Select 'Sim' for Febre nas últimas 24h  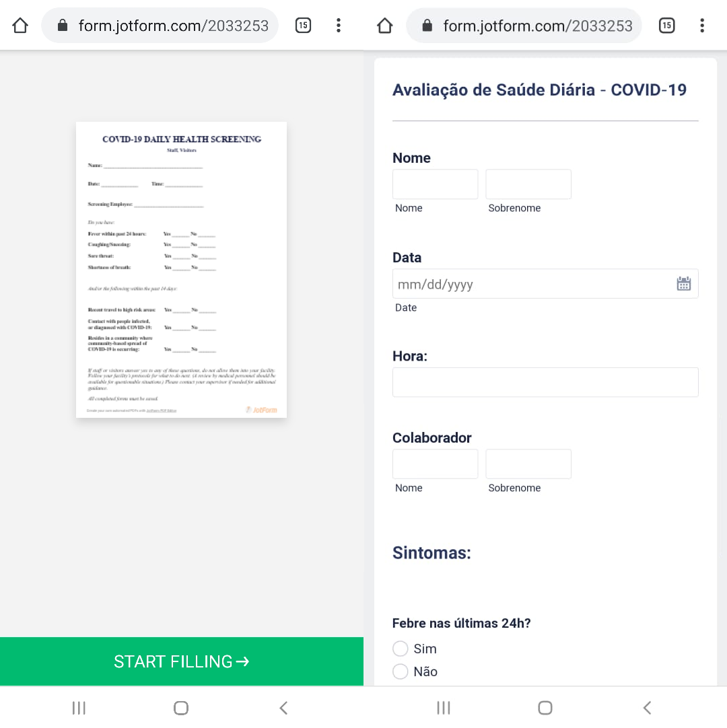coord(401,649)
